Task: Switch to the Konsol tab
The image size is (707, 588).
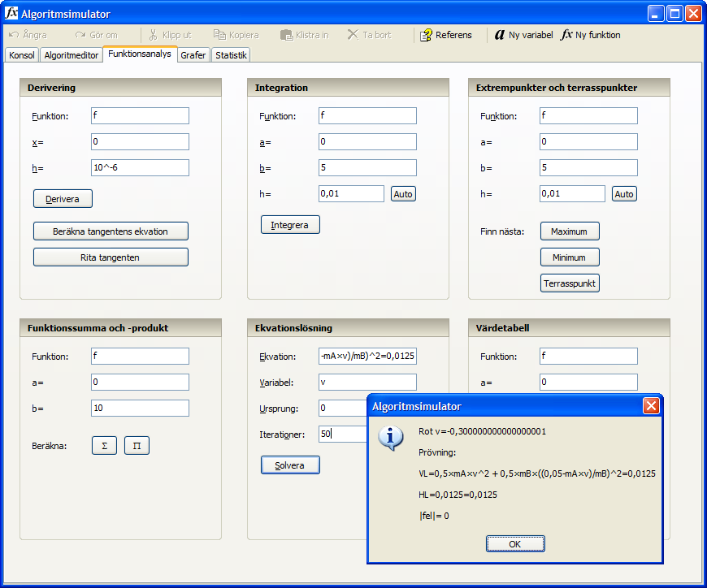Action: (x=22, y=55)
